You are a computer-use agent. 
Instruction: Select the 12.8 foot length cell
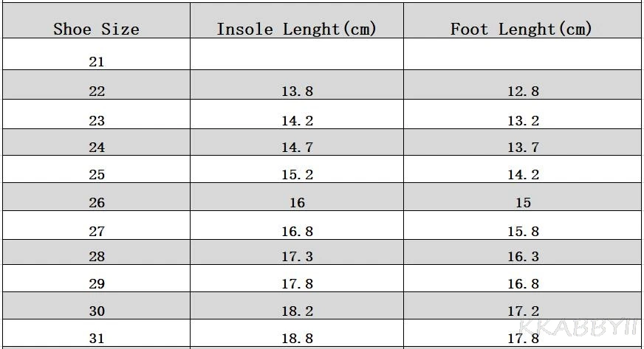click(x=523, y=91)
